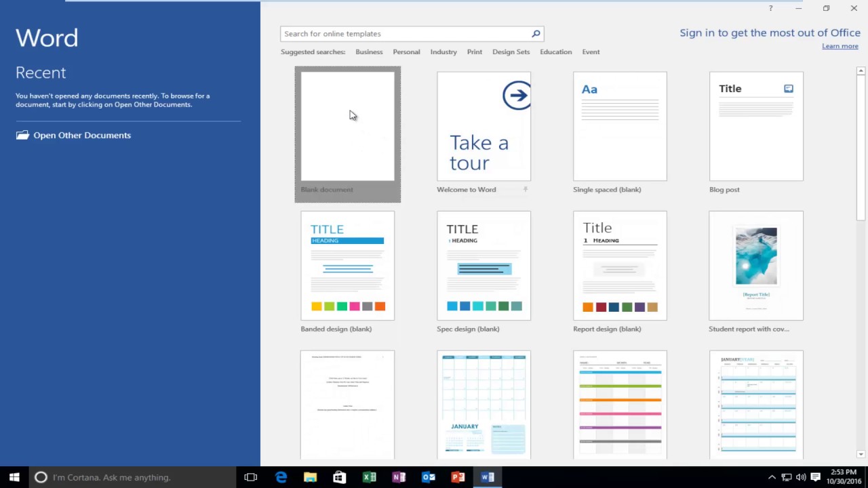Open the Action Center notifications icon
The width and height of the screenshot is (868, 488).
815,477
